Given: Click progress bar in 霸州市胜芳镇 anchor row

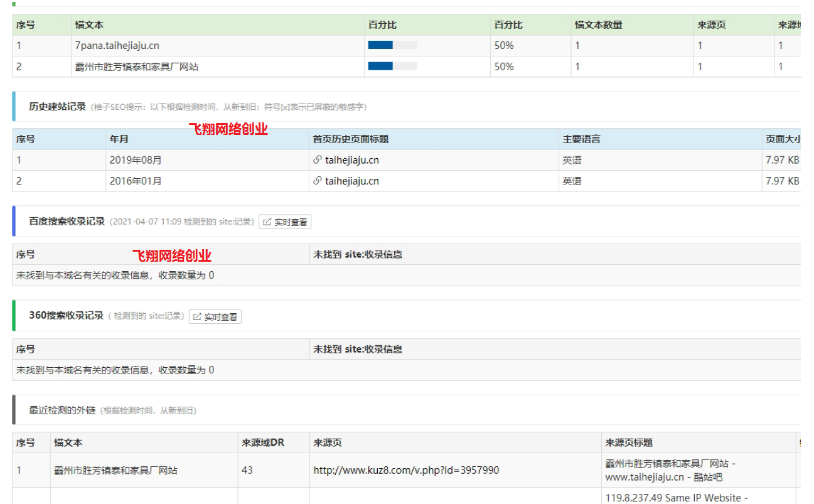Looking at the screenshot, I should [392, 67].
